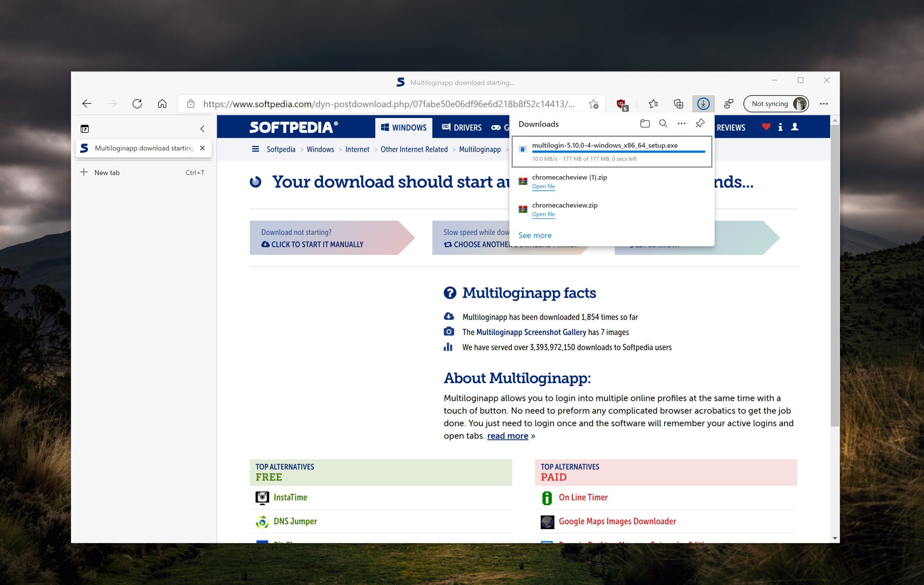View site information lock icon

pos(191,104)
